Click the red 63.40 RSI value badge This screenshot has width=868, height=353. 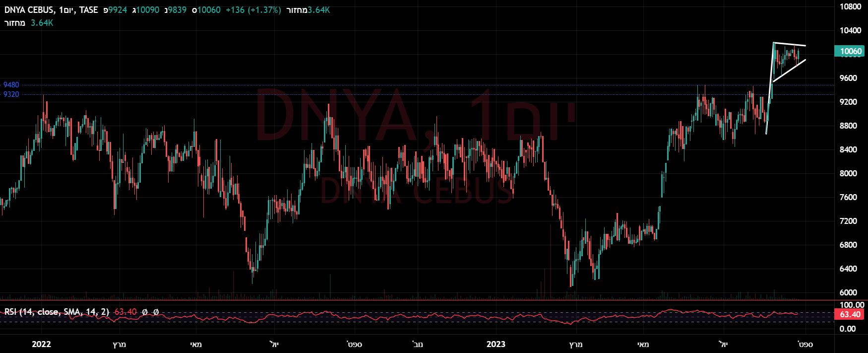850,314
